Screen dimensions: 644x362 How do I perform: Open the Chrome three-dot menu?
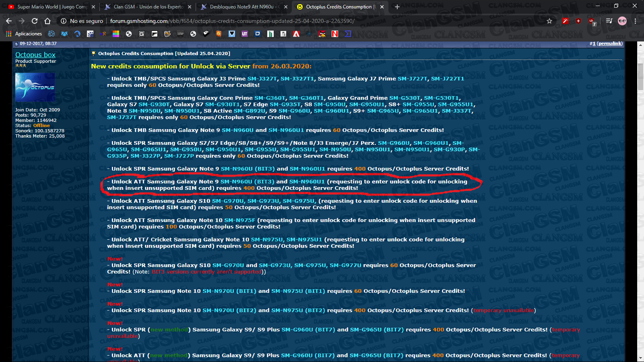(636, 21)
